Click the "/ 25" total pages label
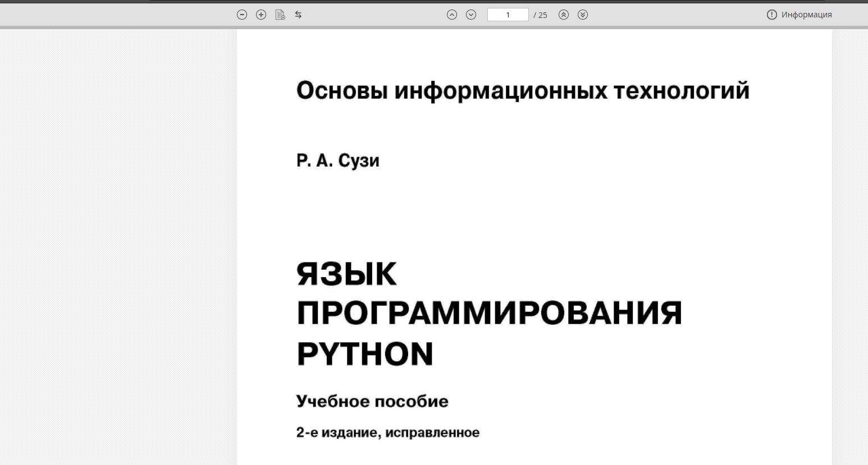 coord(540,15)
